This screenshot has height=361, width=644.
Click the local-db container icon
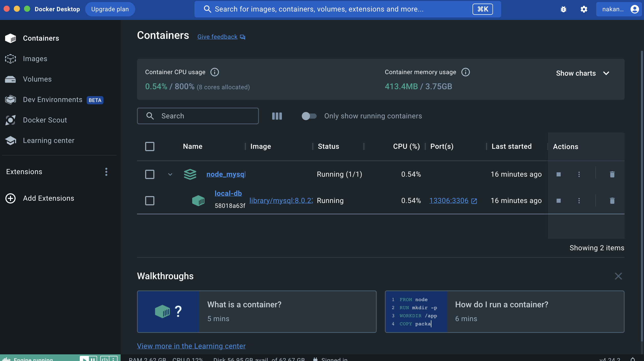[198, 201]
